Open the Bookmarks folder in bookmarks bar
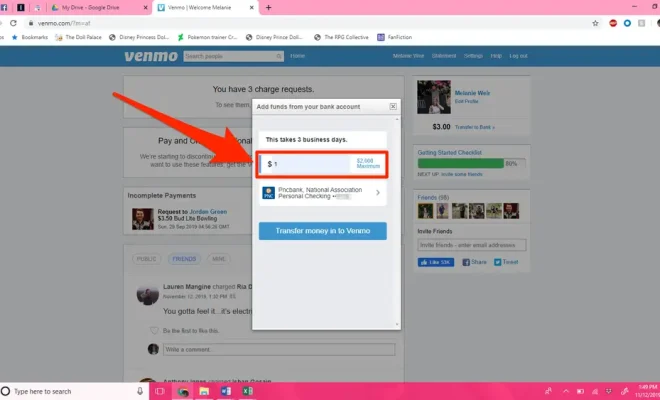660x400 pixels. point(29,37)
